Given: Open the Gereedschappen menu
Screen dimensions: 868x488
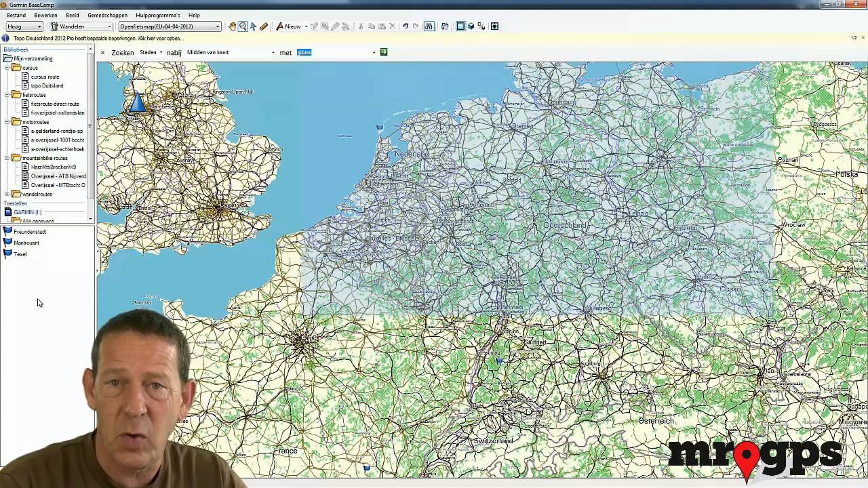Looking at the screenshot, I should pos(107,15).
